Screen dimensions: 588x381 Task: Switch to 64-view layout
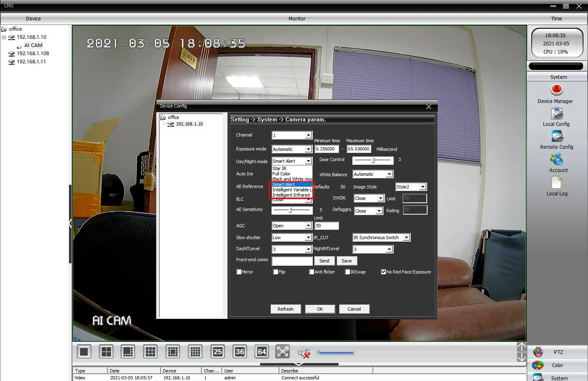coord(262,352)
